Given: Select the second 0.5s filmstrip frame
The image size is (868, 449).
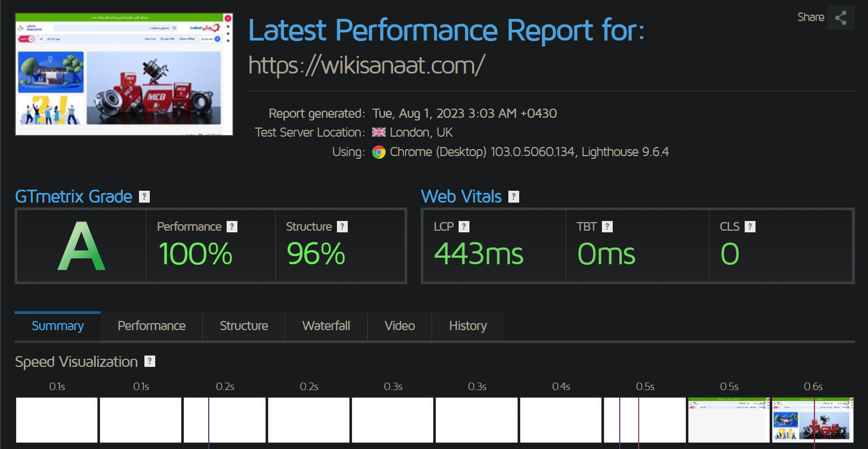Looking at the screenshot, I should click(x=728, y=420).
